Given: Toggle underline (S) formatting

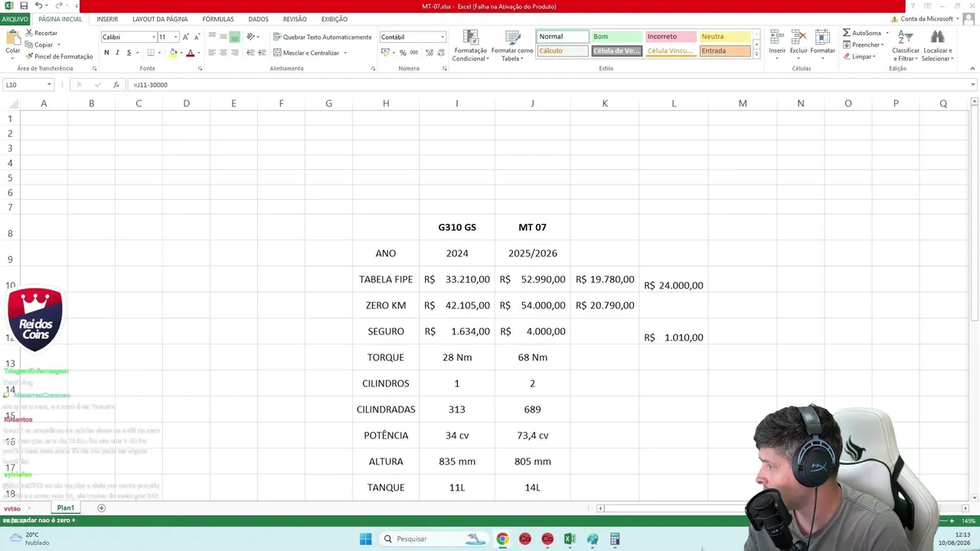Looking at the screenshot, I should [129, 53].
